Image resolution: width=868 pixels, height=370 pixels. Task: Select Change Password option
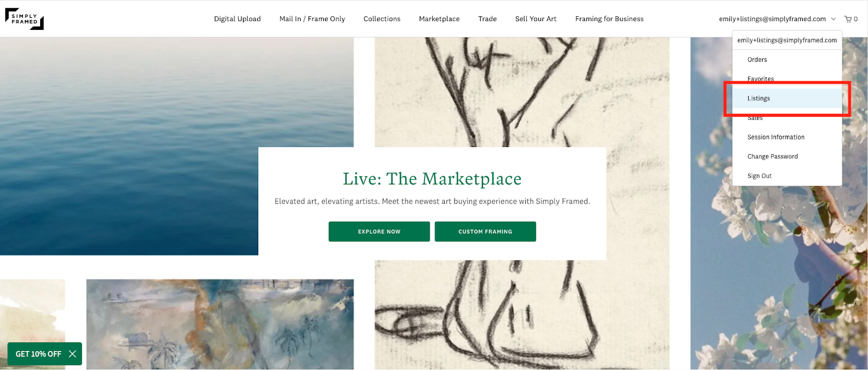tap(787, 157)
